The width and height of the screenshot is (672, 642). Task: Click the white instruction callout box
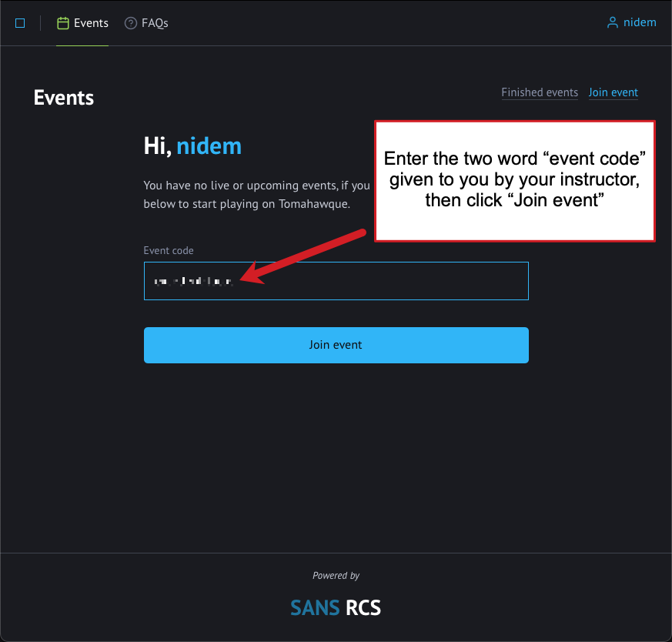click(x=515, y=182)
